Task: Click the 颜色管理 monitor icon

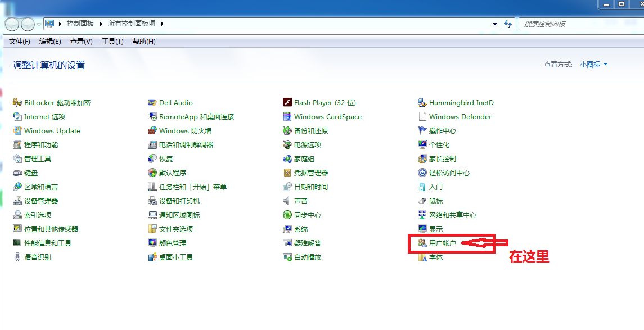Action: [152, 243]
